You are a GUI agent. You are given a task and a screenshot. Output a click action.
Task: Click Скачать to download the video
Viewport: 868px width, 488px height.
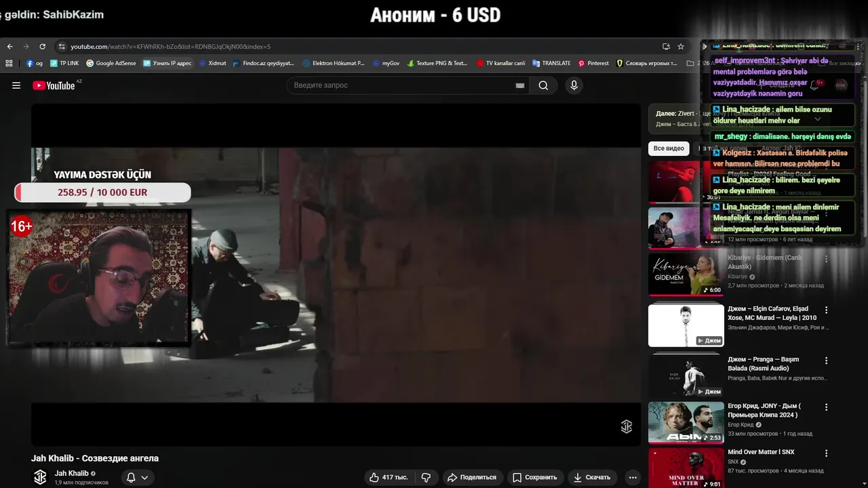tap(592, 477)
